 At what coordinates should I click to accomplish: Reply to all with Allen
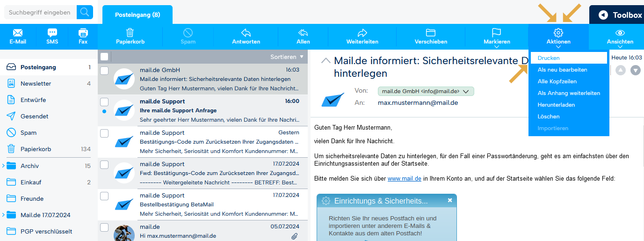coord(303,37)
